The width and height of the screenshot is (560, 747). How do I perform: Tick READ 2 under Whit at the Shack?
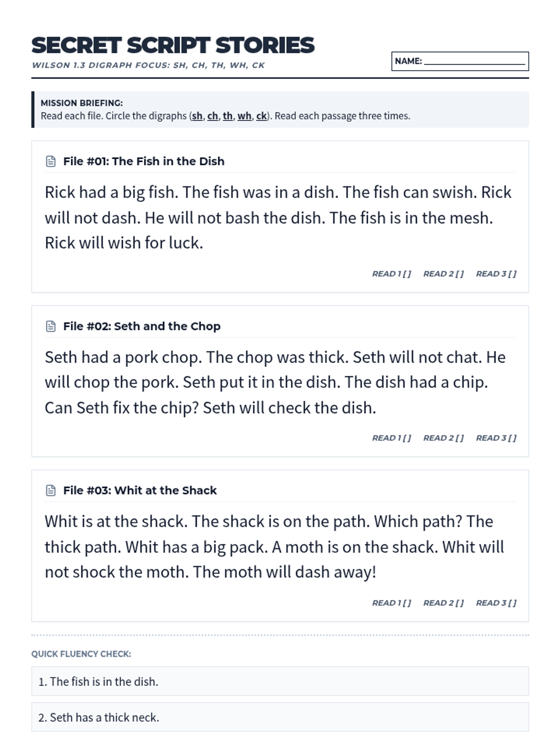(x=443, y=603)
